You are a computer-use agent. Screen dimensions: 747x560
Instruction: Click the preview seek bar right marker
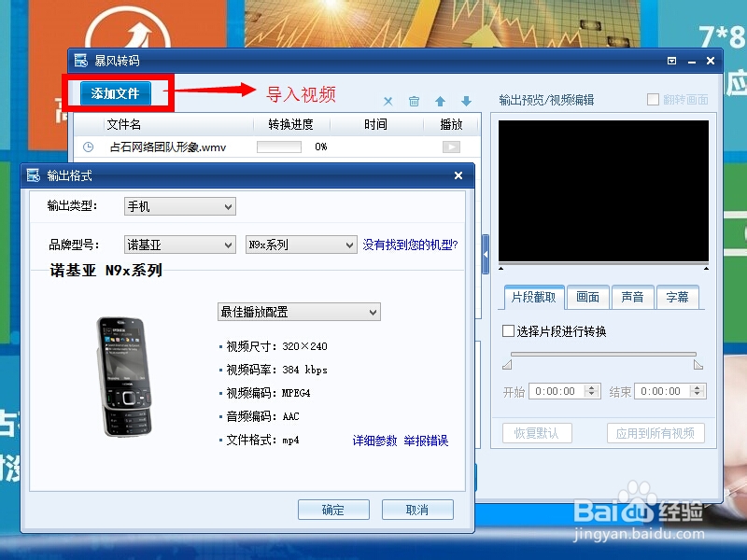(706, 269)
